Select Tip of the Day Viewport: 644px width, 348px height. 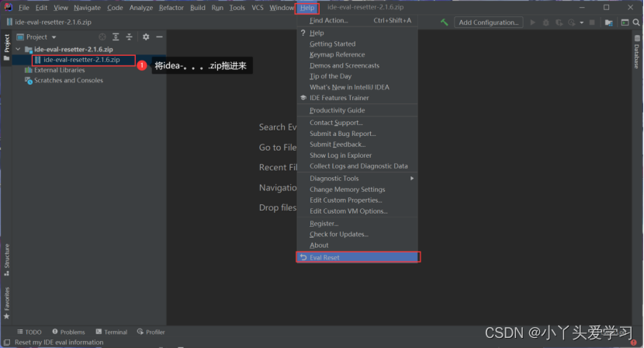[358, 76]
